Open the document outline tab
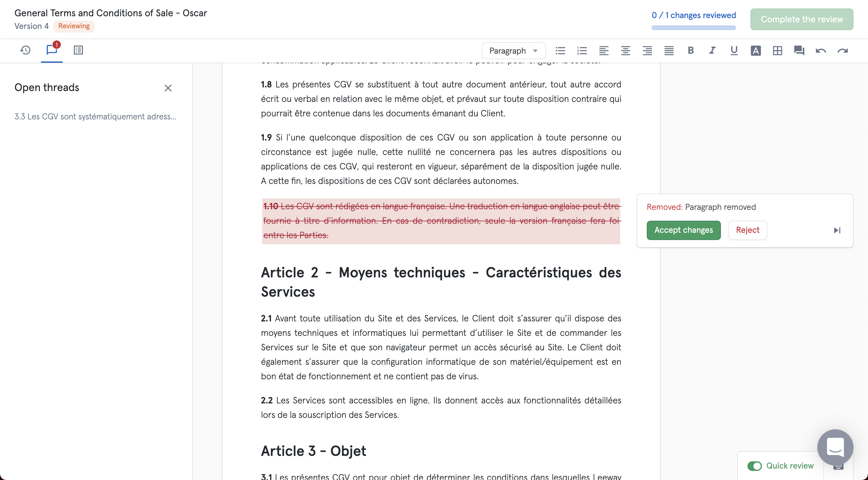The image size is (868, 480). coord(78,50)
